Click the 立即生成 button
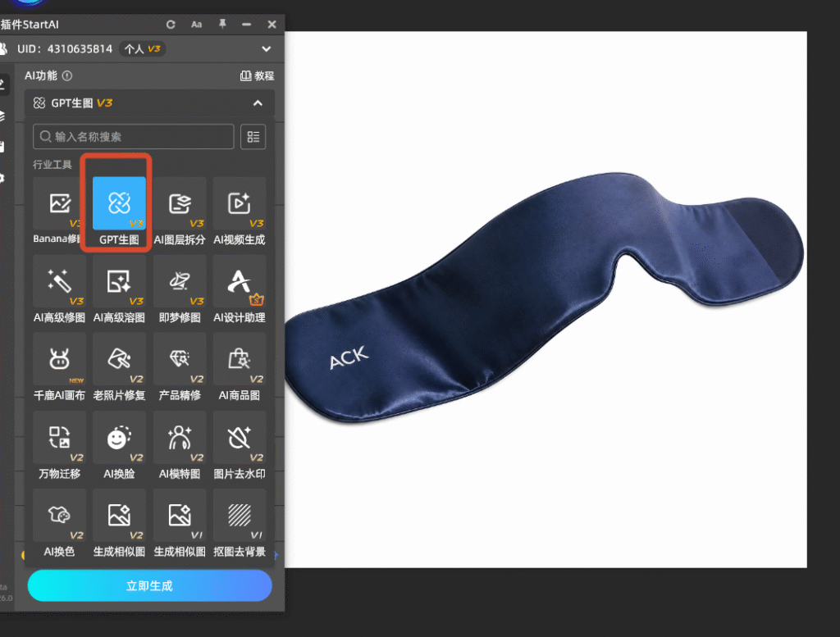 click(x=149, y=585)
